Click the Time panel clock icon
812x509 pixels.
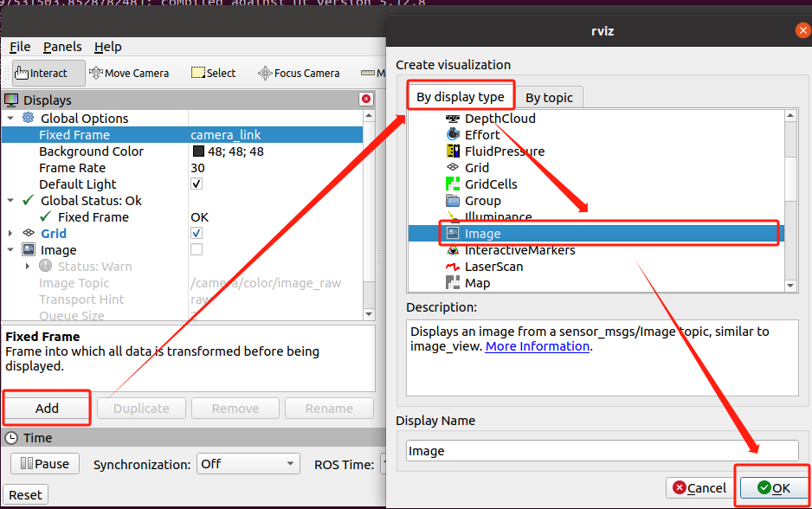pyautogui.click(x=11, y=437)
